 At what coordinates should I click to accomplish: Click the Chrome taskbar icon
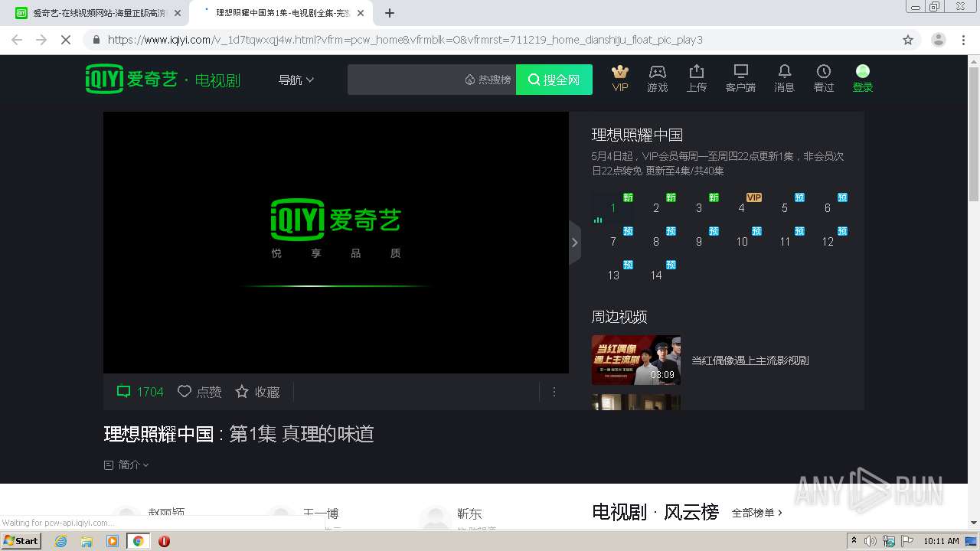[x=138, y=541]
